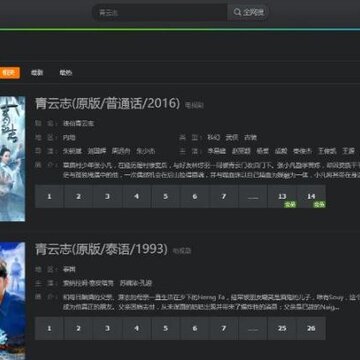The height and width of the screenshot is (360, 360).
Task: Play episode 5 of 青云志 2016
Action: click(x=166, y=196)
